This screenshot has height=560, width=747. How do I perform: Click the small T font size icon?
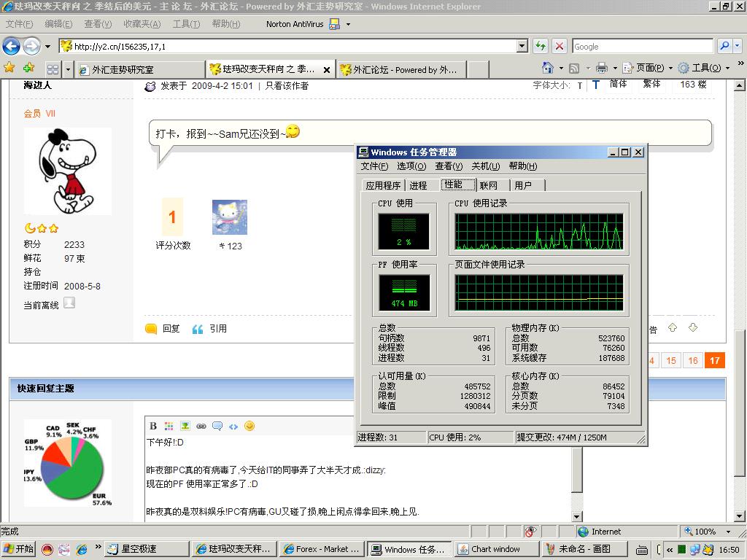tap(580, 86)
